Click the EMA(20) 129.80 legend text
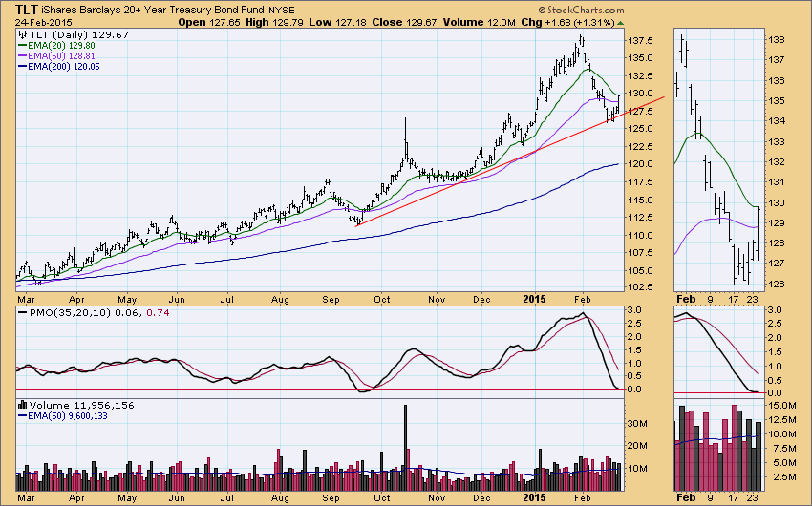This screenshot has height=506, width=812. [61, 46]
